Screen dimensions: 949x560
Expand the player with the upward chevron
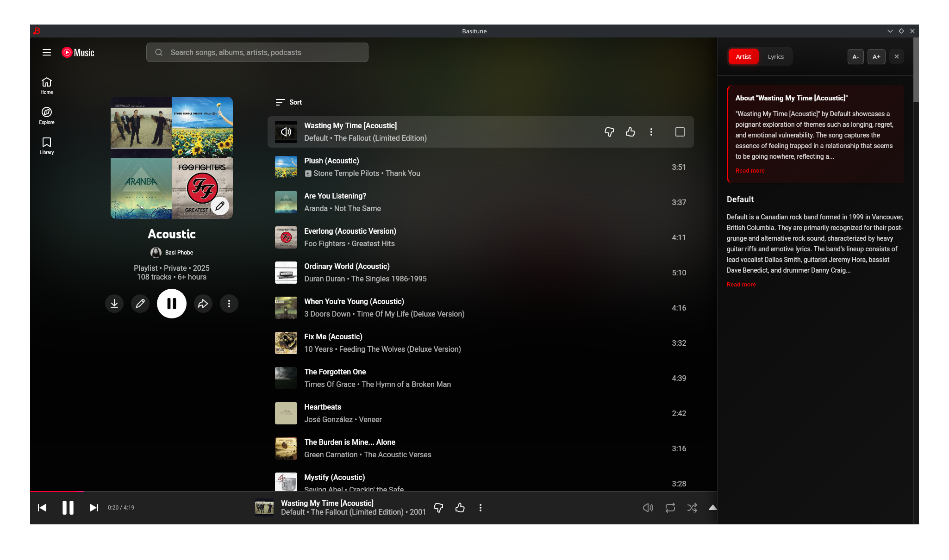tap(712, 508)
